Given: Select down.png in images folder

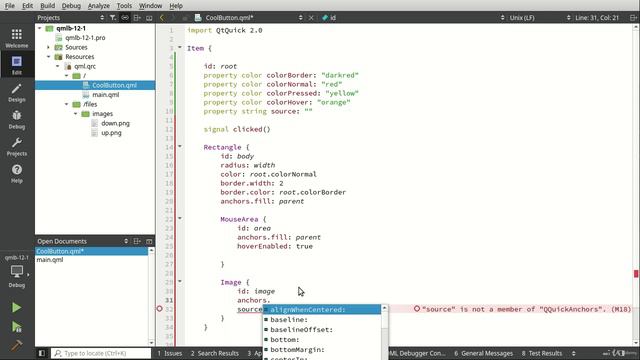Looking at the screenshot, I should click(115, 123).
